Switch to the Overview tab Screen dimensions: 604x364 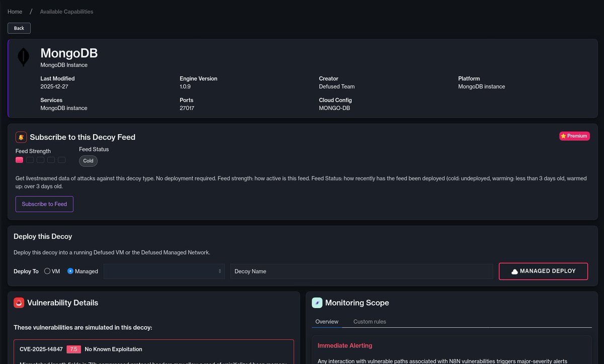[327, 322]
